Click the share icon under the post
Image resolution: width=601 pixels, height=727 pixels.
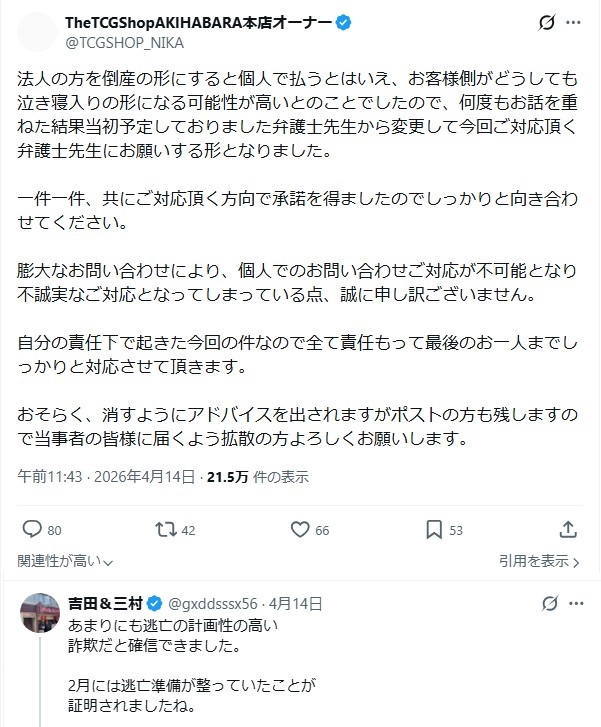coord(567,529)
